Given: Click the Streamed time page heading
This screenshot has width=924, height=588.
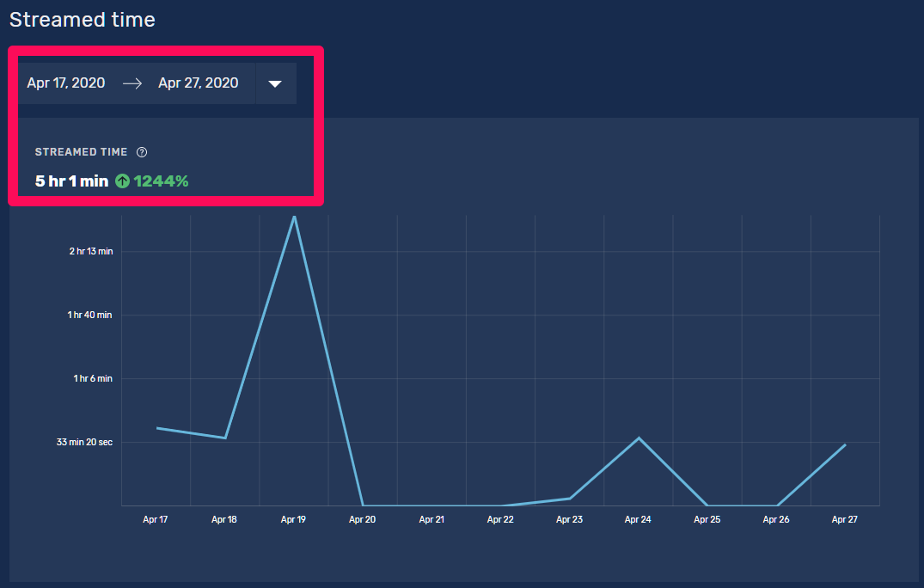Looking at the screenshot, I should tap(83, 20).
